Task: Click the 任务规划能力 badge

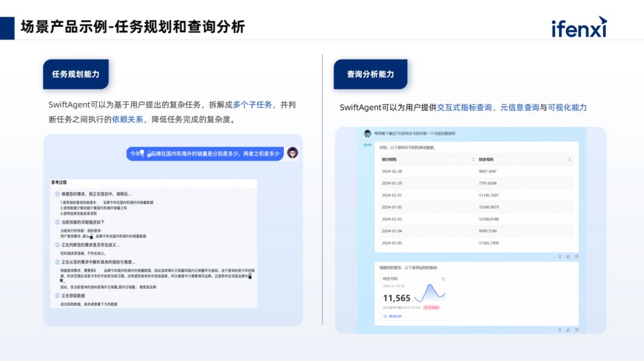Action: (x=76, y=74)
